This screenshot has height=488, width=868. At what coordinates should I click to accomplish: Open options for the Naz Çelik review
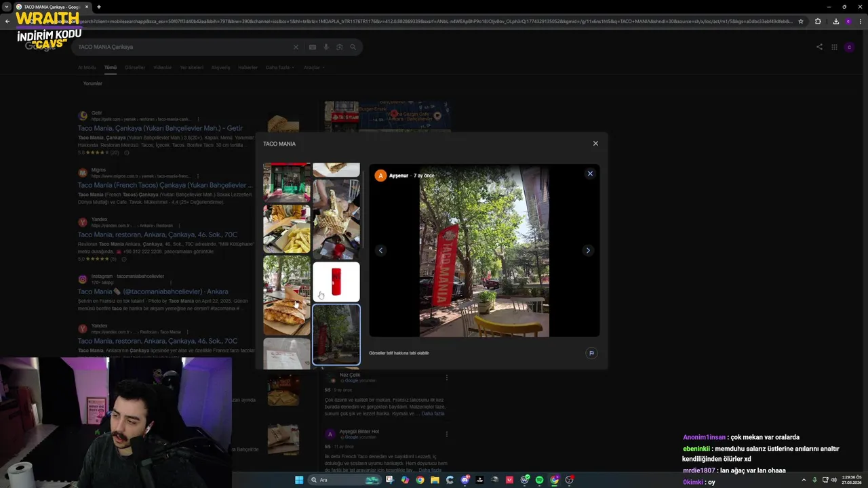pos(446,378)
